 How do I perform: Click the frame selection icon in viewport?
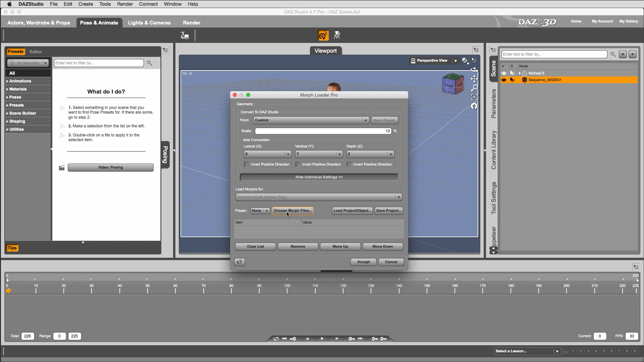click(474, 97)
